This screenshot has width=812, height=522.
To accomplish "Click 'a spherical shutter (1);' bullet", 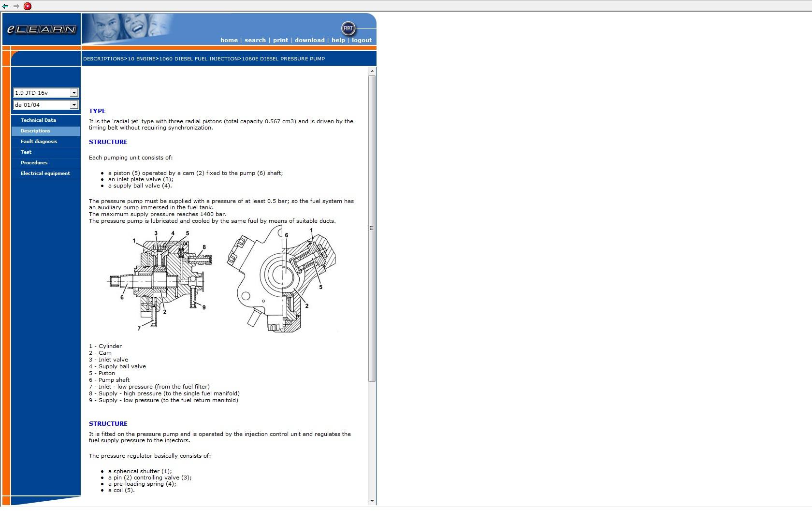I will [140, 471].
